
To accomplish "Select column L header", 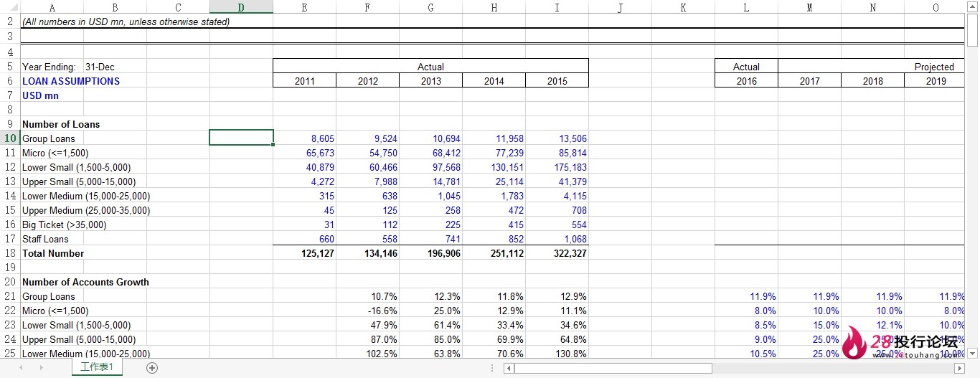I will point(746,7).
